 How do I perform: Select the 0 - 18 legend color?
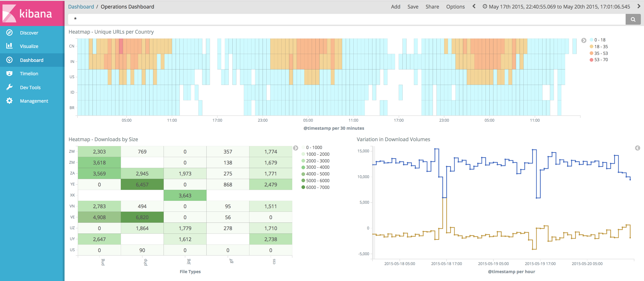coord(591,40)
